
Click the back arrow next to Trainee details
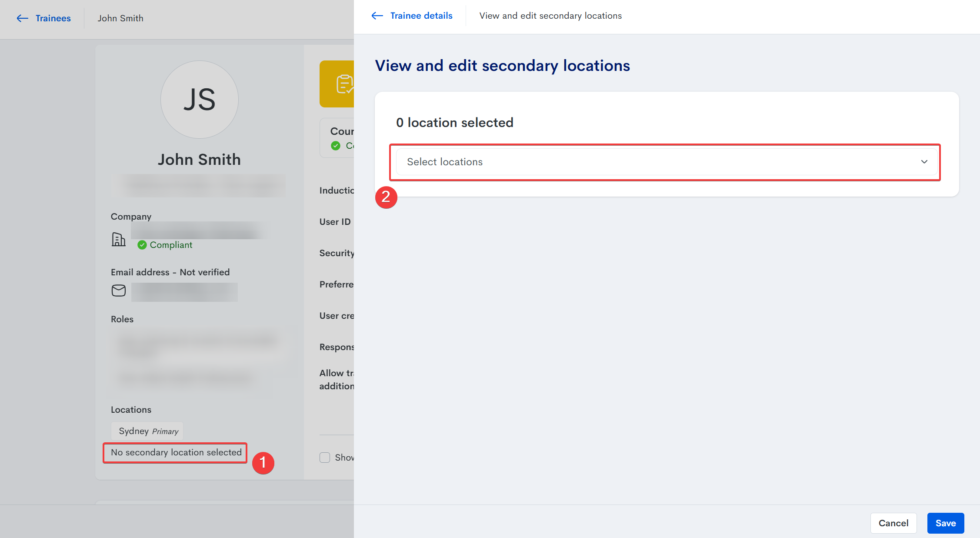pyautogui.click(x=377, y=16)
